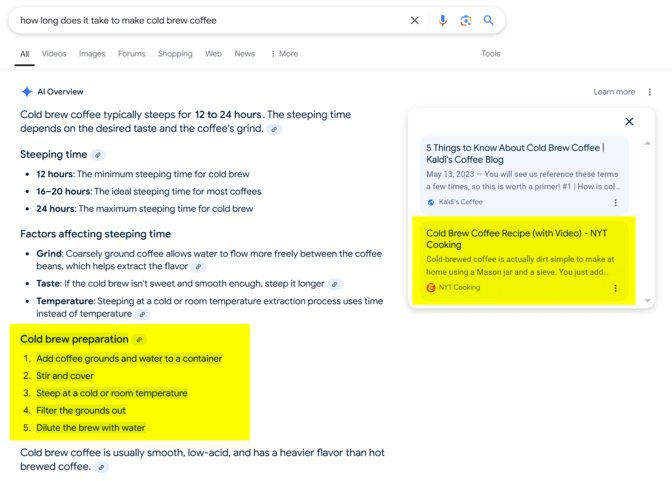The height and width of the screenshot is (481, 672).
Task: Switch to the Images tab
Action: [x=92, y=54]
